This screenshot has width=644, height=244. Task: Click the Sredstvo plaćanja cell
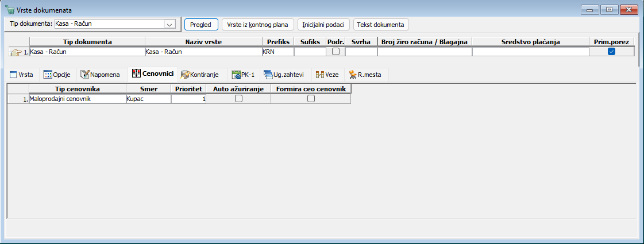tap(531, 52)
